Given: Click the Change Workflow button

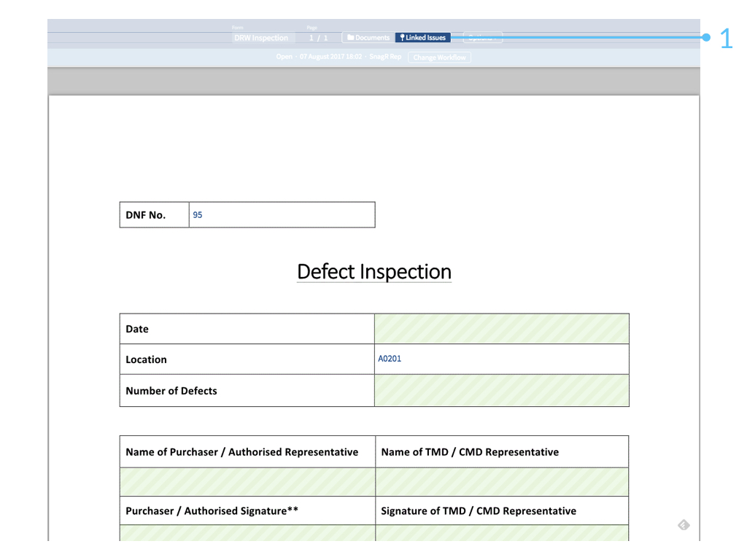Looking at the screenshot, I should click(439, 58).
